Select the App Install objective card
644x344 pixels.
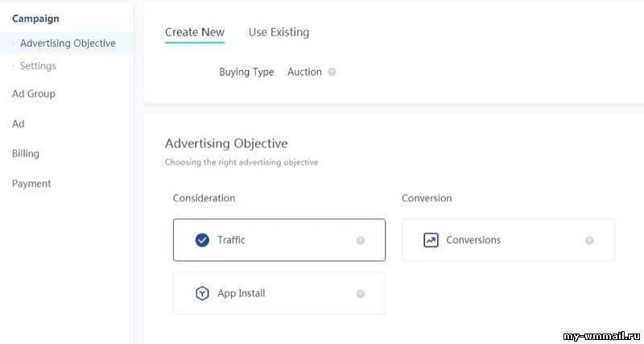tap(279, 293)
